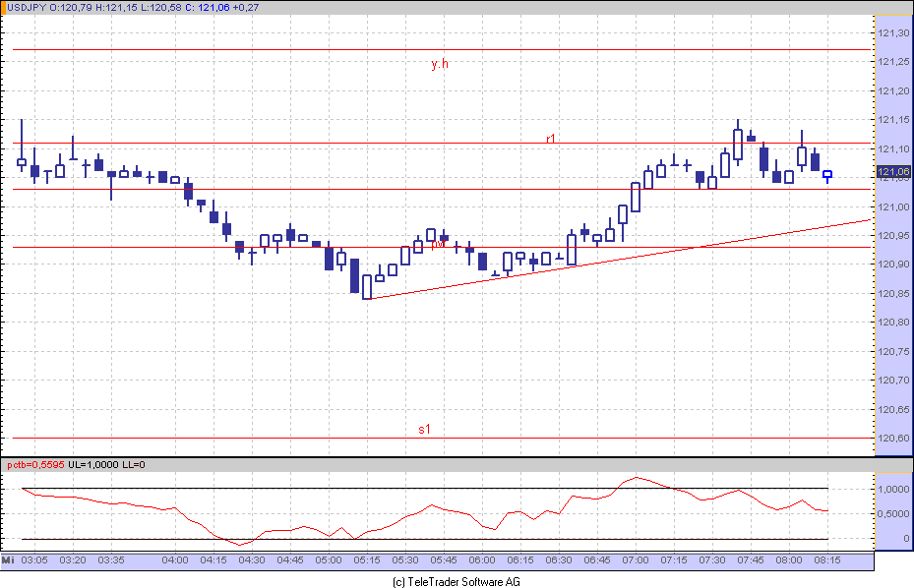
Task: Click the 120,75 price axis label
Action: tap(893, 351)
